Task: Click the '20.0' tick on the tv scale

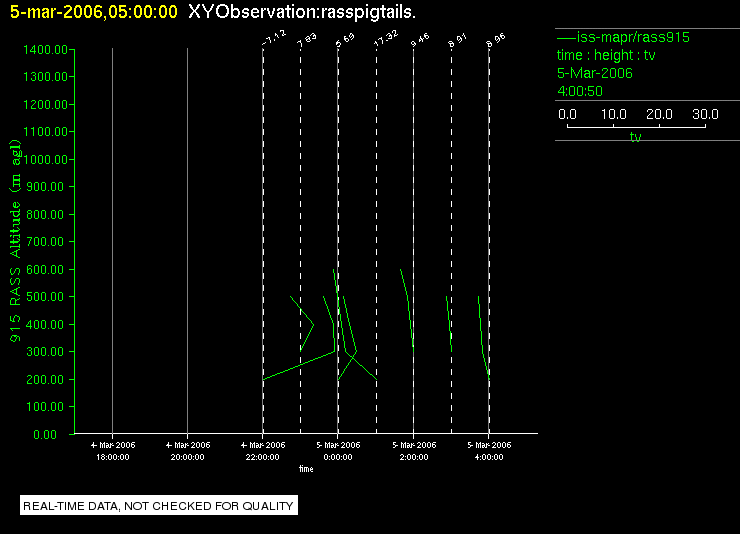Action: (x=659, y=114)
